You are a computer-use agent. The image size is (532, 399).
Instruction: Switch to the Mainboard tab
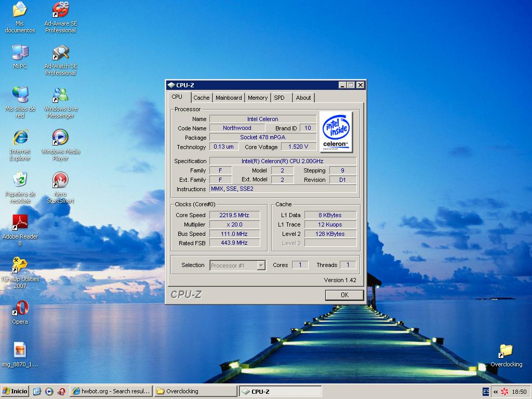(x=229, y=98)
